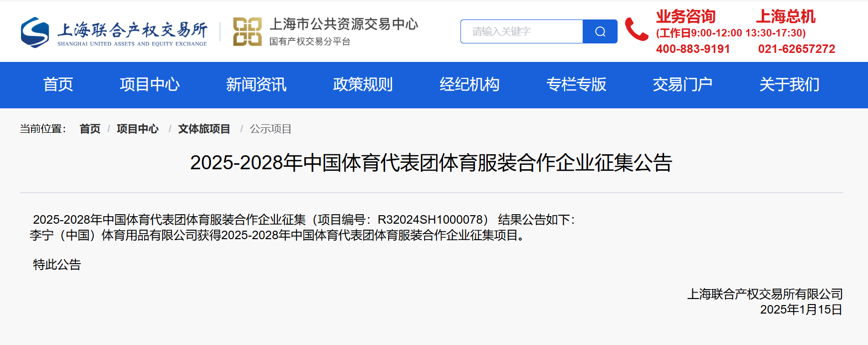Click the 上海市公共资源交易中心 title text
Screen dimensions: 868x345
tap(344, 24)
